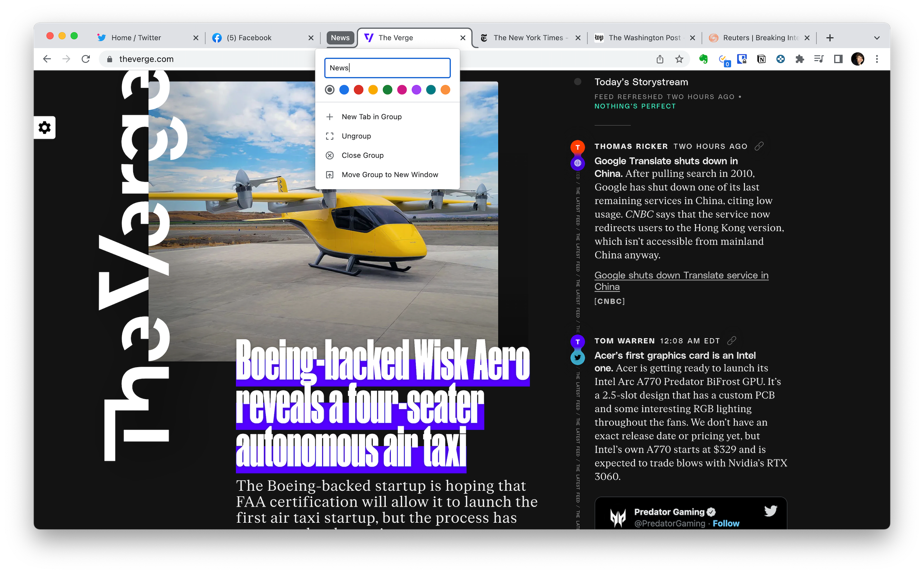The image size is (924, 574).
Task: Click 'Ungroup' option in tab menu
Action: pyautogui.click(x=356, y=136)
